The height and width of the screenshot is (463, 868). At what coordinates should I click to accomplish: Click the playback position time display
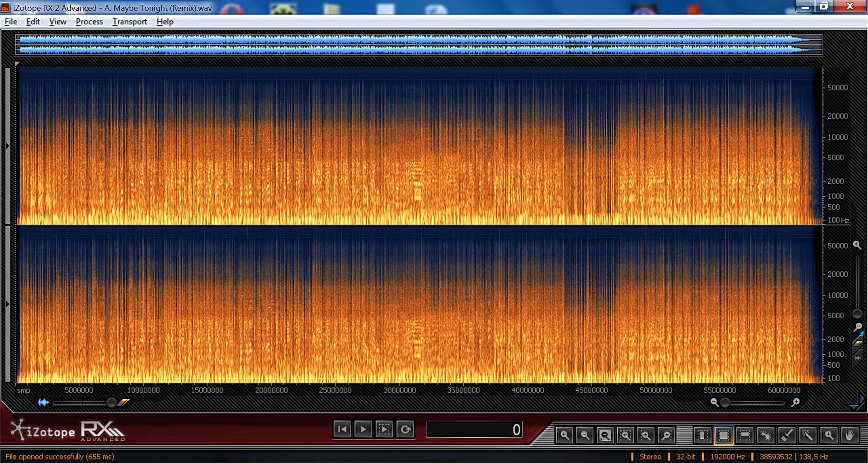[x=474, y=429]
